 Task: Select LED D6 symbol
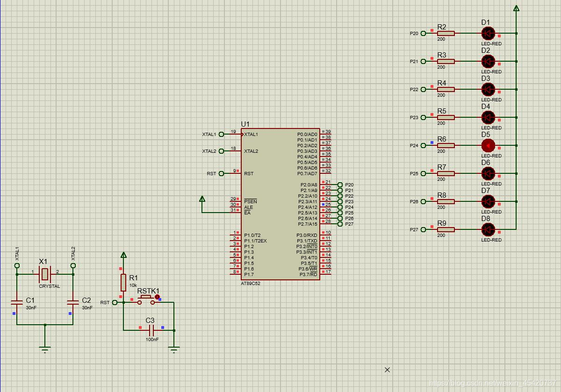488,173
